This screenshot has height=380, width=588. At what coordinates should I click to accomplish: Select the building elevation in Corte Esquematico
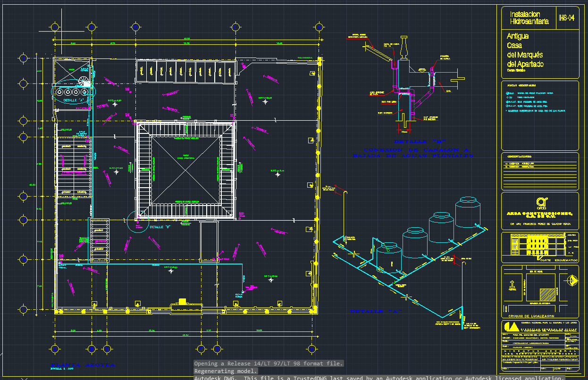pyautogui.click(x=538, y=245)
